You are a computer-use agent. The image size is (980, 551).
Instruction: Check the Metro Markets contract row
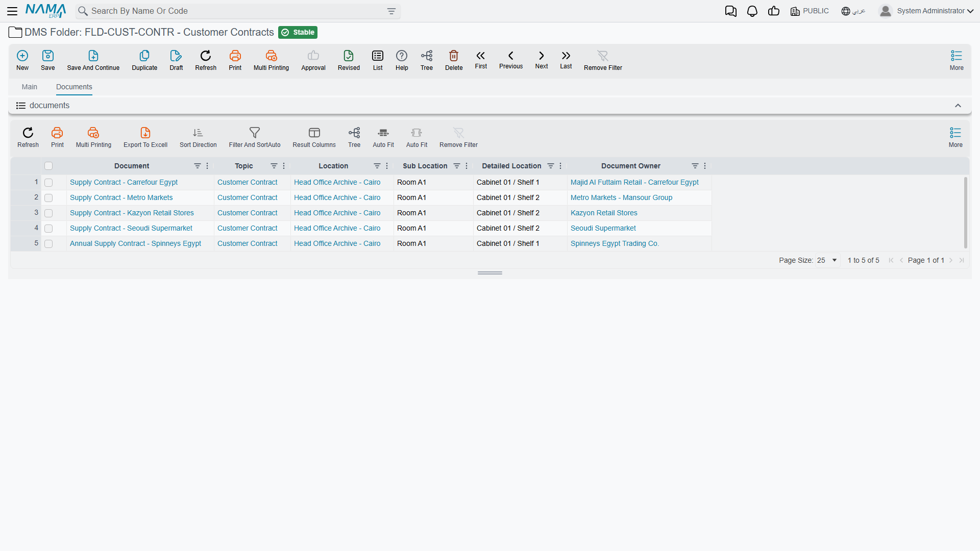pyautogui.click(x=48, y=198)
